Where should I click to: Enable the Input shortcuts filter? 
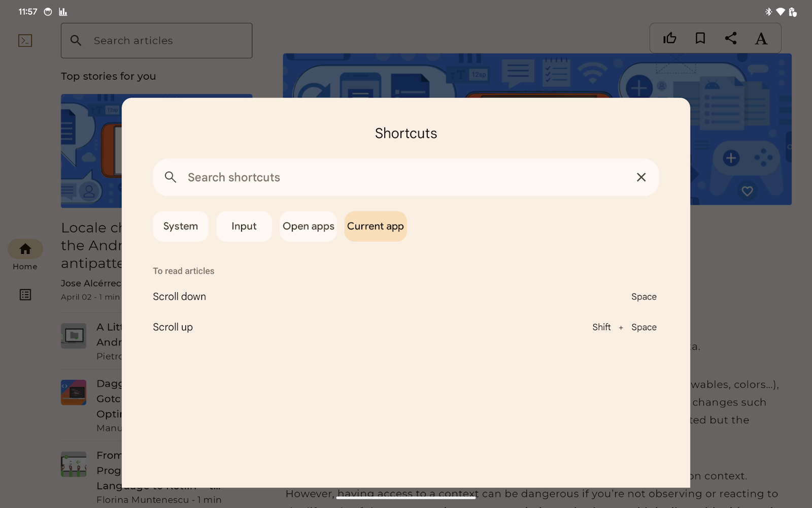pos(244,226)
